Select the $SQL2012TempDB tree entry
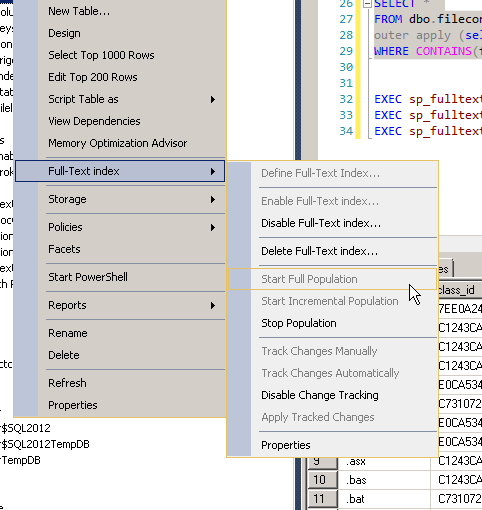Image resolution: width=482 pixels, height=510 pixels. coord(45,444)
